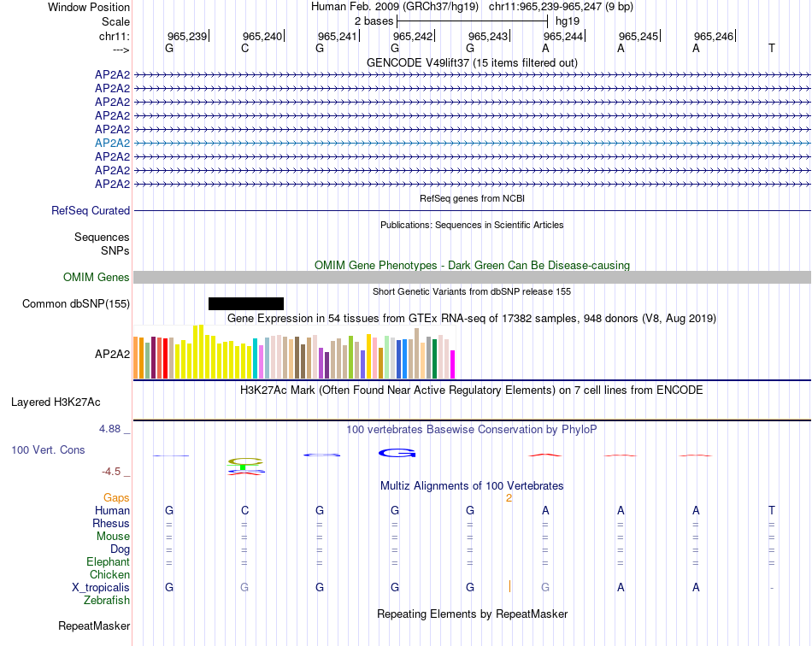Click the 4.88 PhyloP upper scale value
Screen dimensions: 812x646
tap(109, 429)
